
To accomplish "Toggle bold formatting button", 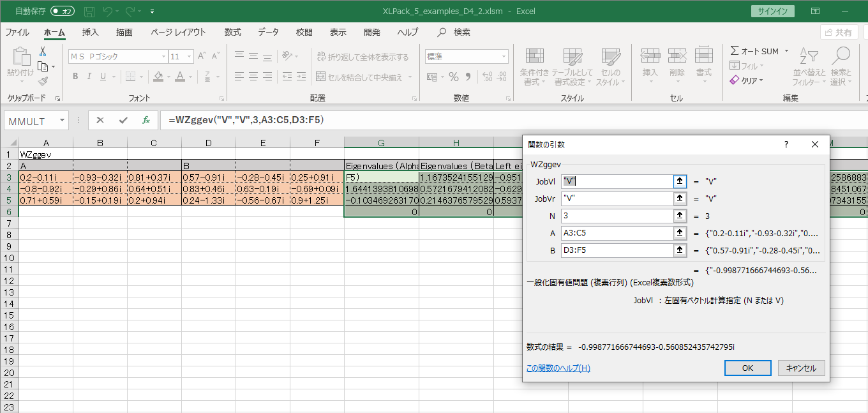I will pyautogui.click(x=75, y=77).
